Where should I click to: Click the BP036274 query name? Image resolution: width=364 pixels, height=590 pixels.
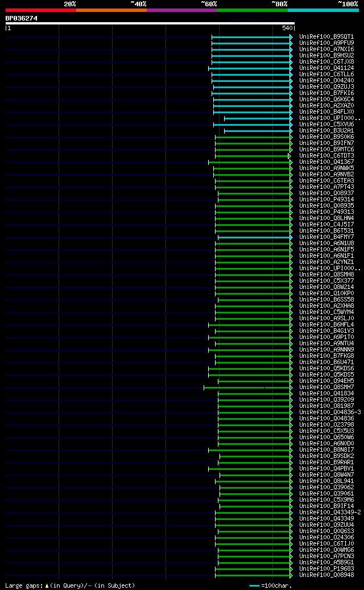(22, 18)
